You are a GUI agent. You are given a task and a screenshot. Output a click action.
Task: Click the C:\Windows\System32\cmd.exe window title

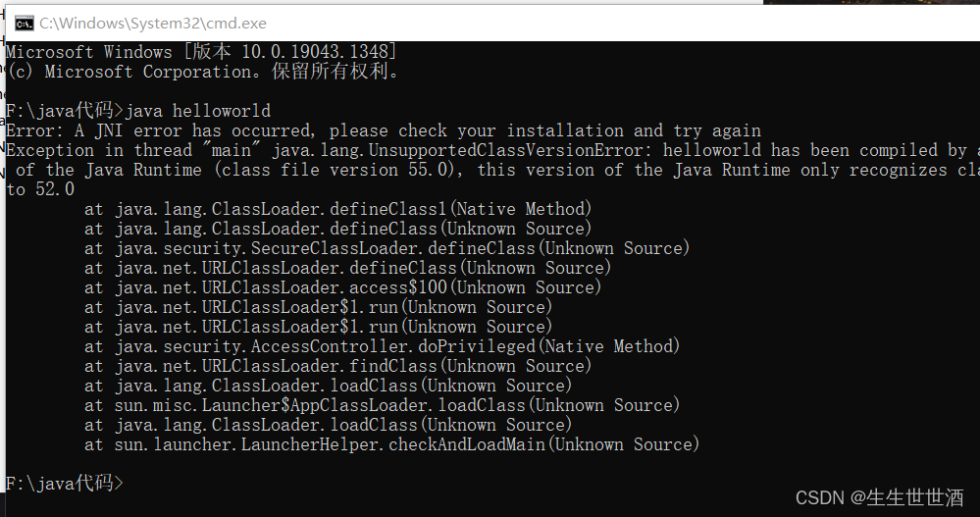coord(152,24)
